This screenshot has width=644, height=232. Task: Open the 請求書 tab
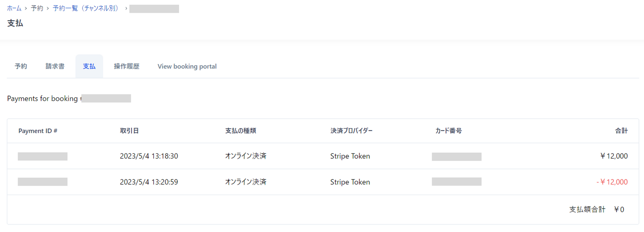pos(55,66)
